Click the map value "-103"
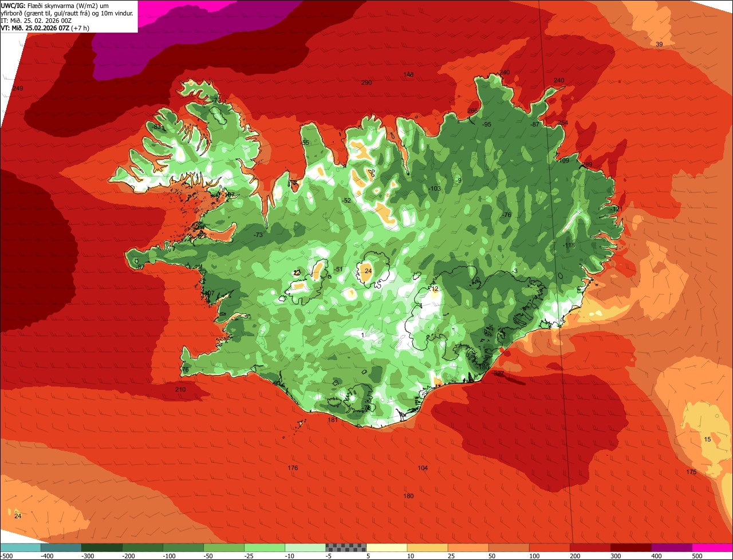 (435, 189)
